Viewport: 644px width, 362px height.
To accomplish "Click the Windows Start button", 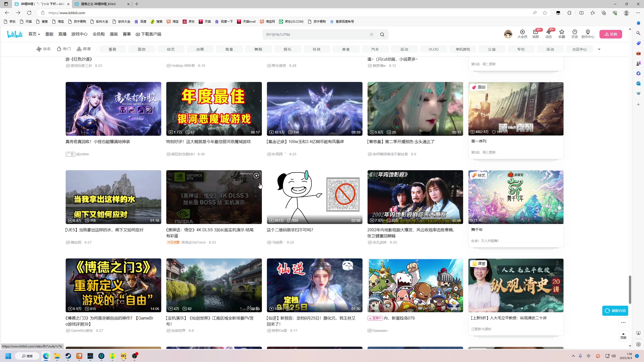I will tap(8, 356).
